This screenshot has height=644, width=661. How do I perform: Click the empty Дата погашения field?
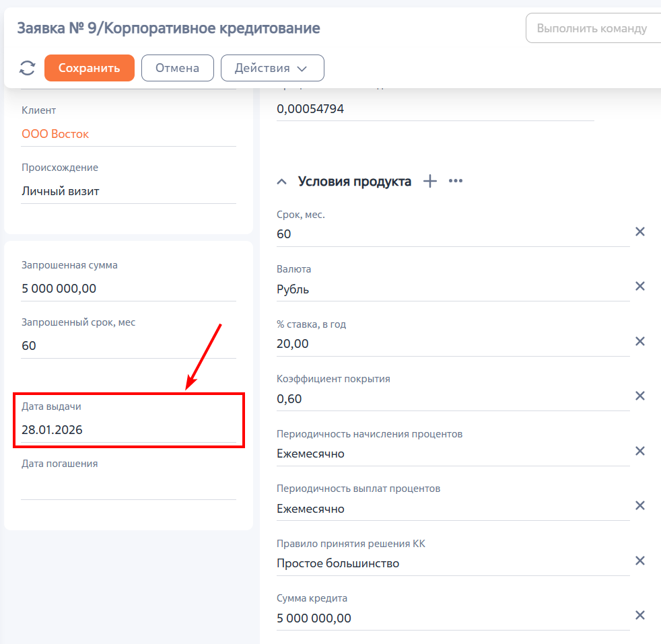[129, 487]
